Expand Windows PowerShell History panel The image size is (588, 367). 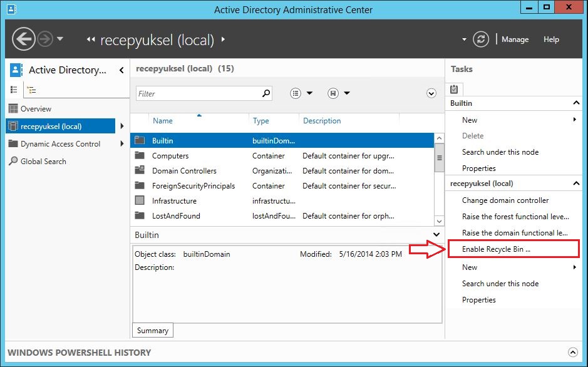572,352
